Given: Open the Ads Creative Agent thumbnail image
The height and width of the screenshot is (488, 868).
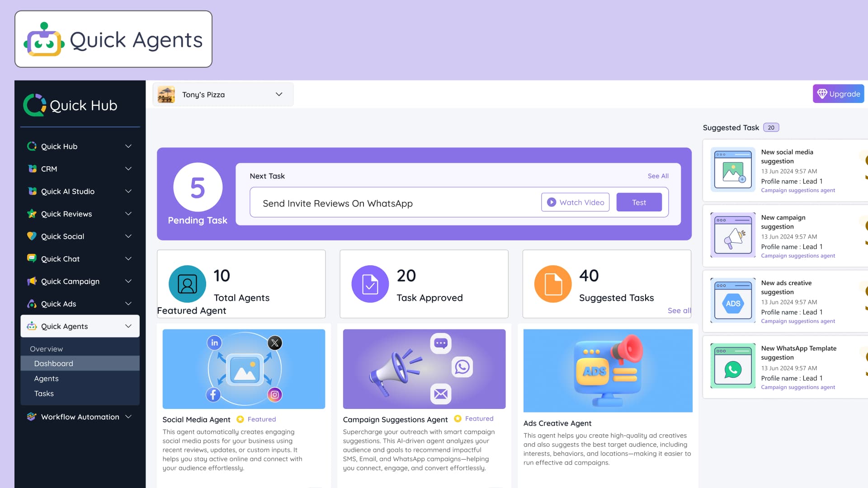Looking at the screenshot, I should pyautogui.click(x=608, y=371).
